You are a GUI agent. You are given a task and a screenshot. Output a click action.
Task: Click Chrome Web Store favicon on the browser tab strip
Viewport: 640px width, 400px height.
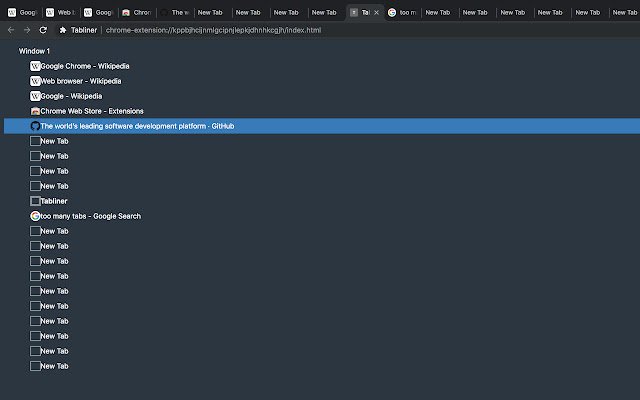point(126,13)
